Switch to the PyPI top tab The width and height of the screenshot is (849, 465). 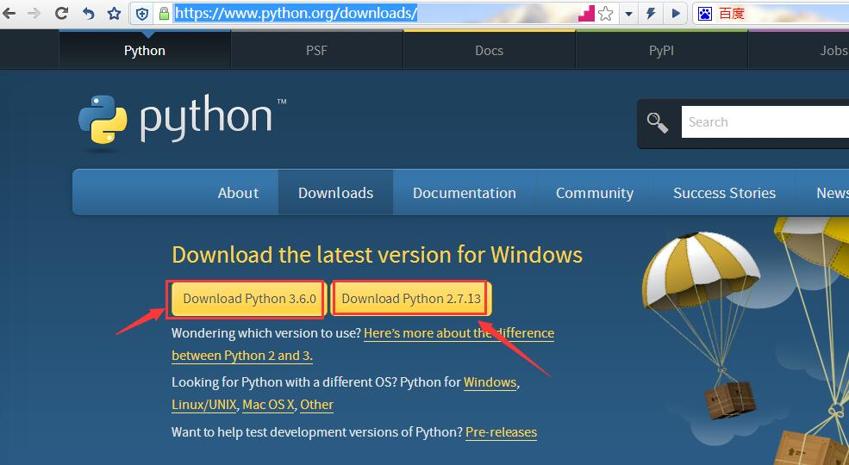(661, 50)
